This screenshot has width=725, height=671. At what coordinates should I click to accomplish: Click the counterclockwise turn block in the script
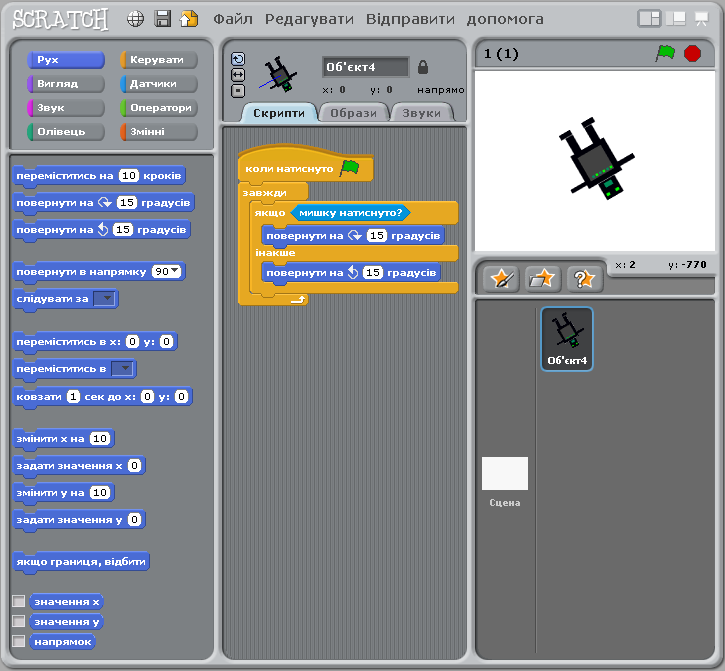point(350,273)
